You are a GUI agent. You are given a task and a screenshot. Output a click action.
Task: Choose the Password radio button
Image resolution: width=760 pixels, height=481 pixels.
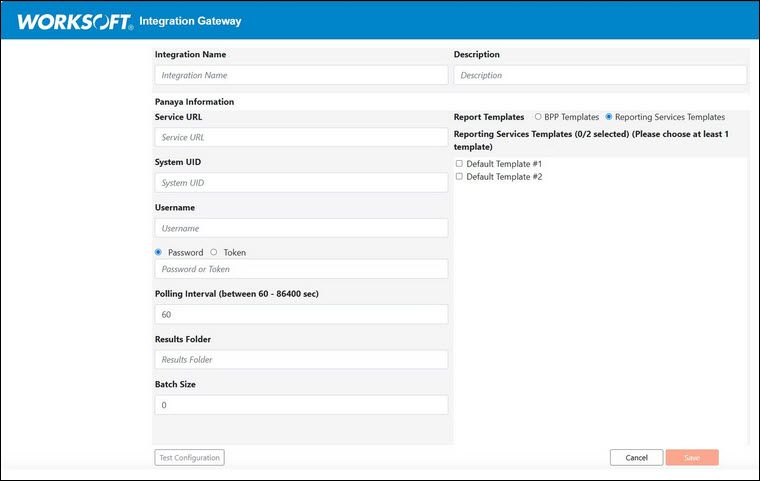(x=158, y=252)
